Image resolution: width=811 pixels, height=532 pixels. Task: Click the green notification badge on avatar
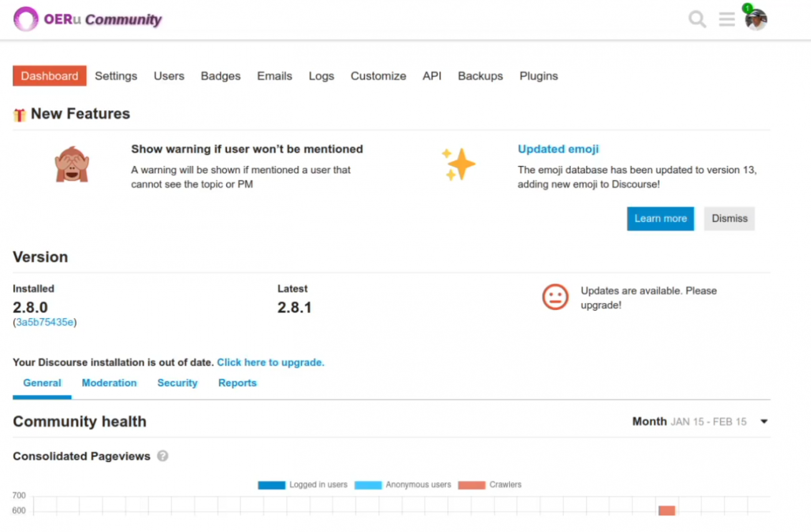coord(747,8)
